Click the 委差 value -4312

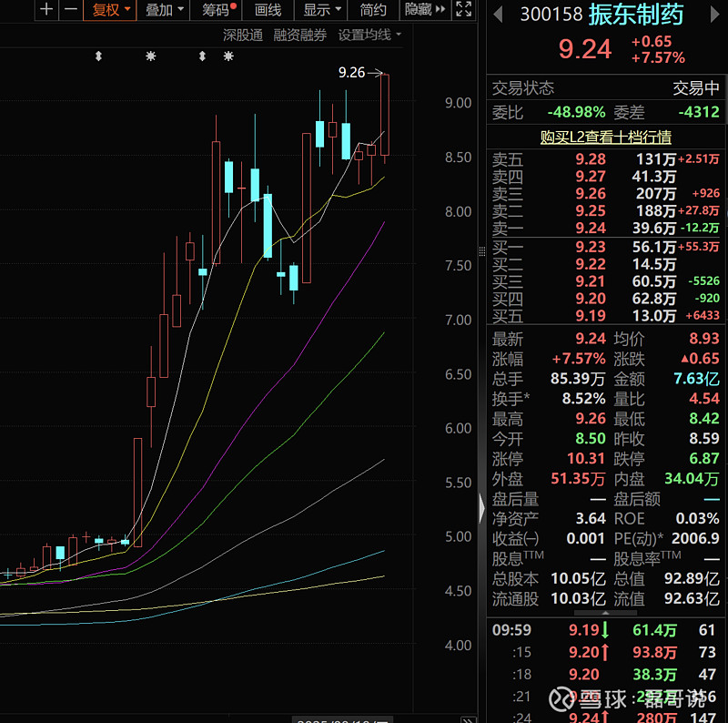click(699, 112)
